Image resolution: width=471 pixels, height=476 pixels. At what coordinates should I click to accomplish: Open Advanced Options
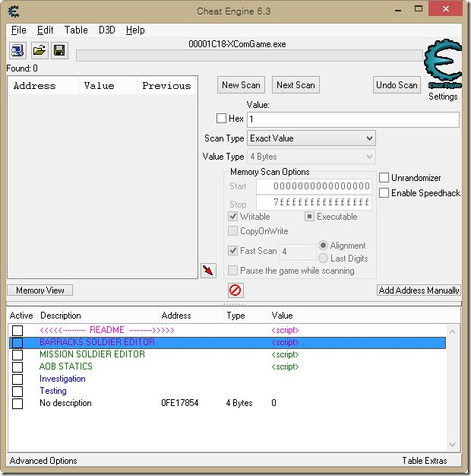[x=43, y=461]
